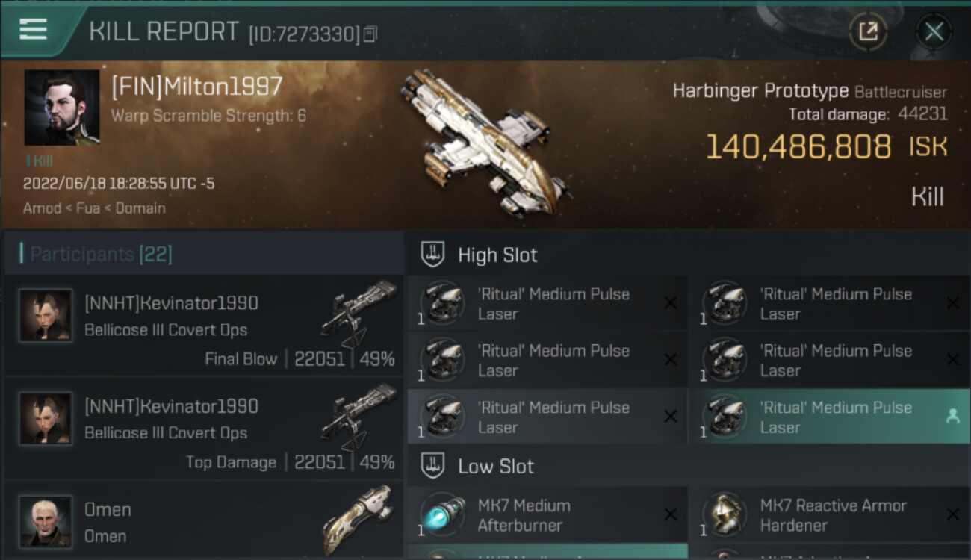Image resolution: width=971 pixels, height=560 pixels.
Task: View the Harbinger Prototype ship image
Action: 485,142
